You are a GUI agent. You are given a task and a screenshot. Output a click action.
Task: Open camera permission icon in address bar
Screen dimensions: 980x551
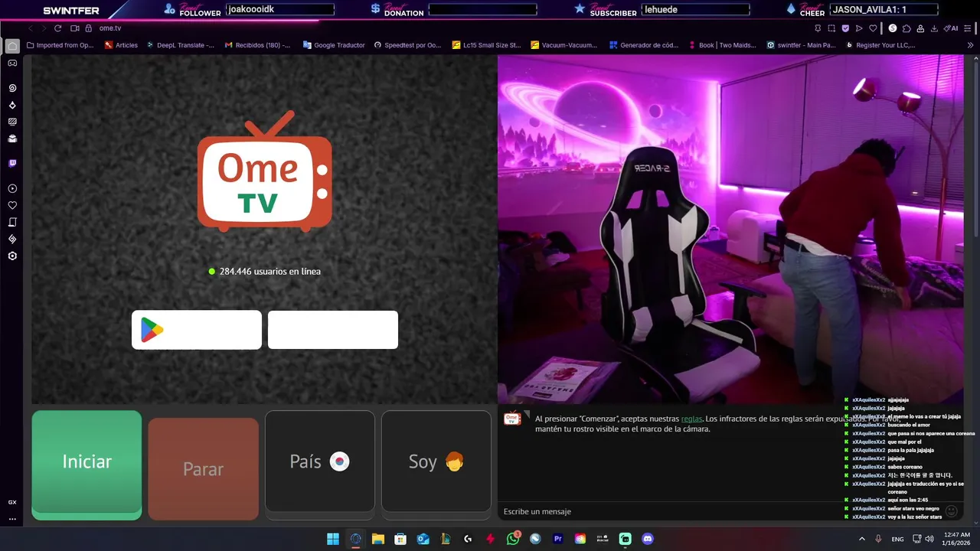pos(75,28)
